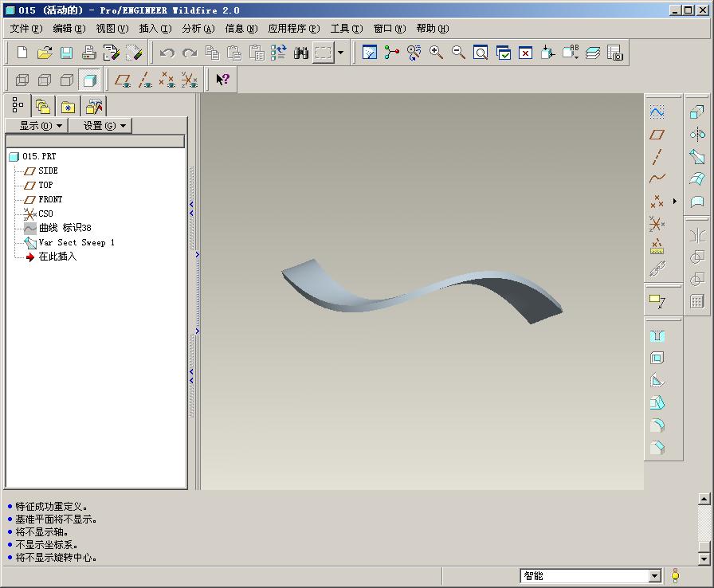
Task: Select the Rib tool
Action: (x=657, y=381)
